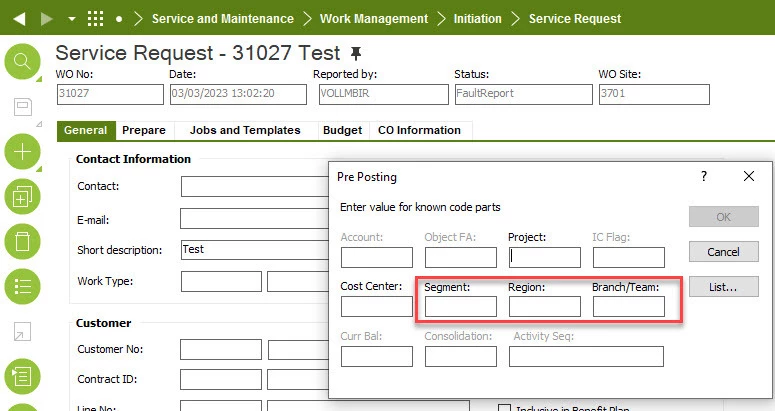
Task: Click the WO No field
Action: 110,94
